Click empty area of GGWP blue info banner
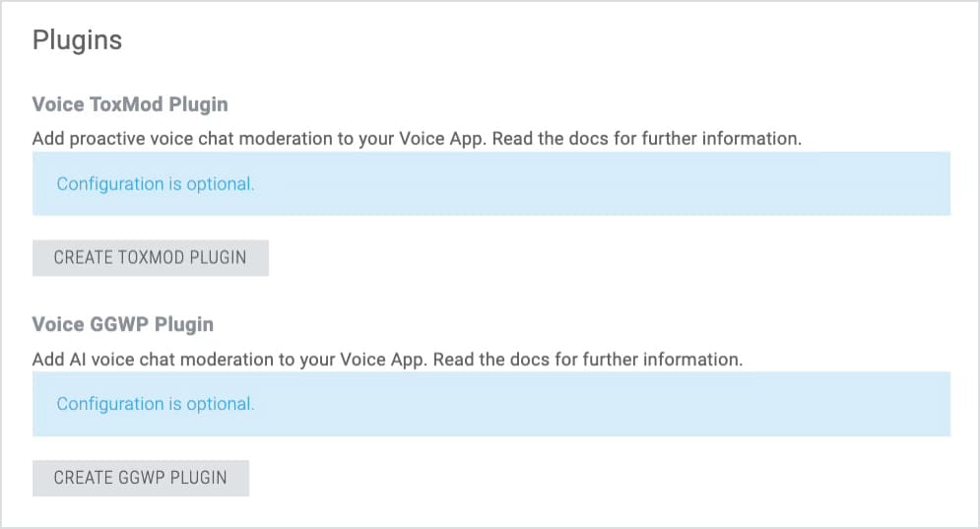Viewport: 980px width, 529px height. [600, 404]
